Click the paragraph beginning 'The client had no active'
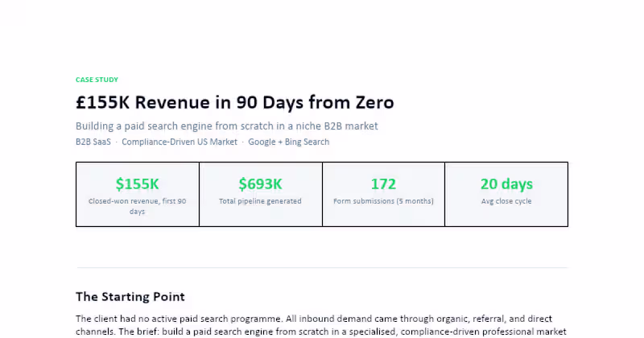This screenshot has width=644, height=338. (321, 326)
